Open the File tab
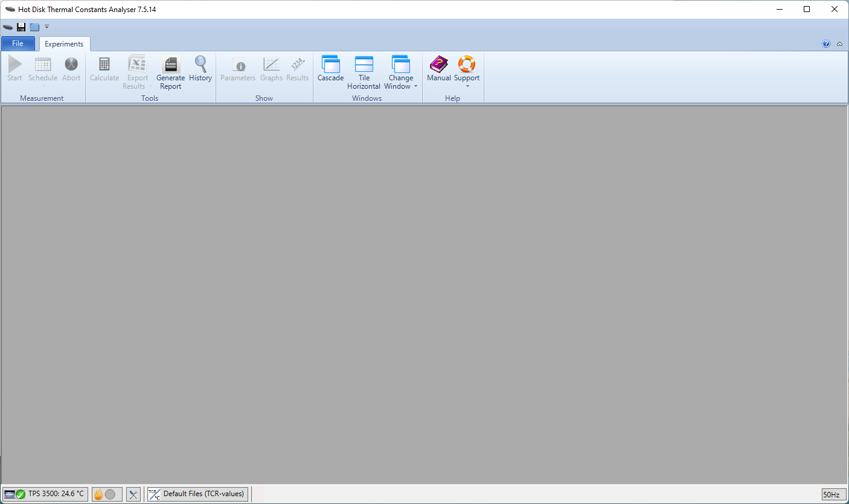849x504 pixels. (x=18, y=43)
